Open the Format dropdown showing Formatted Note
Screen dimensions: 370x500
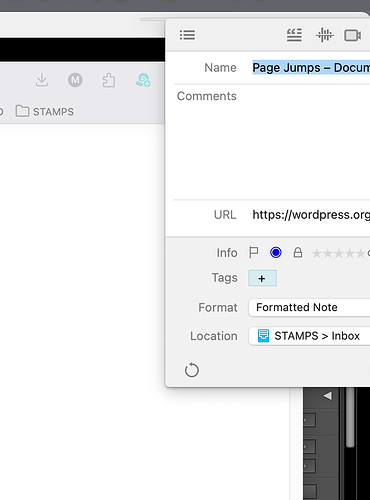[x=309, y=307]
